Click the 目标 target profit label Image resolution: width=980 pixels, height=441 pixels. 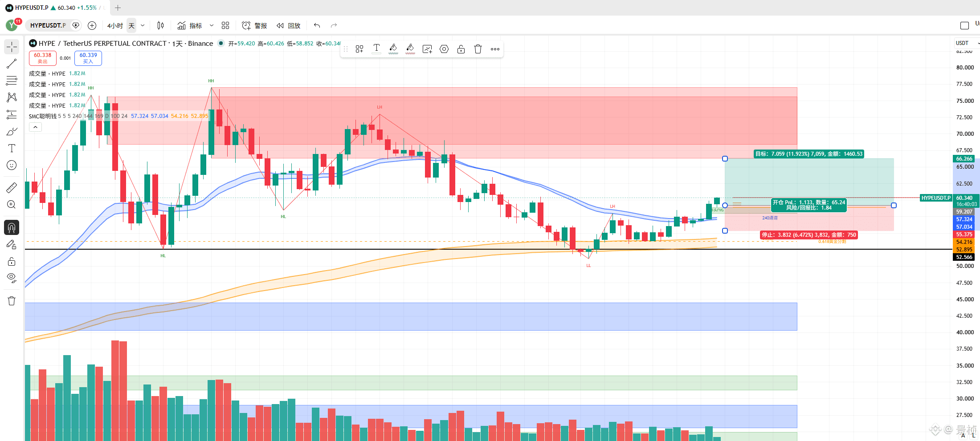click(809, 154)
